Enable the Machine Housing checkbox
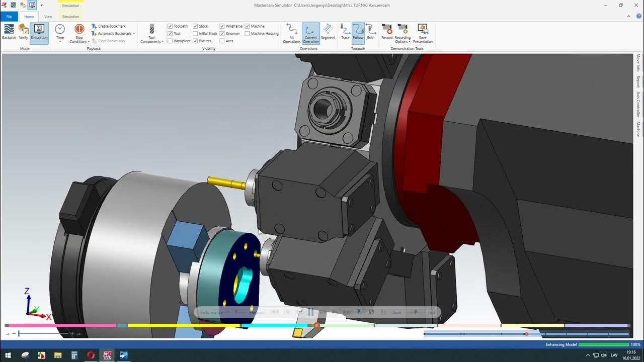This screenshot has width=644, height=362. (247, 34)
